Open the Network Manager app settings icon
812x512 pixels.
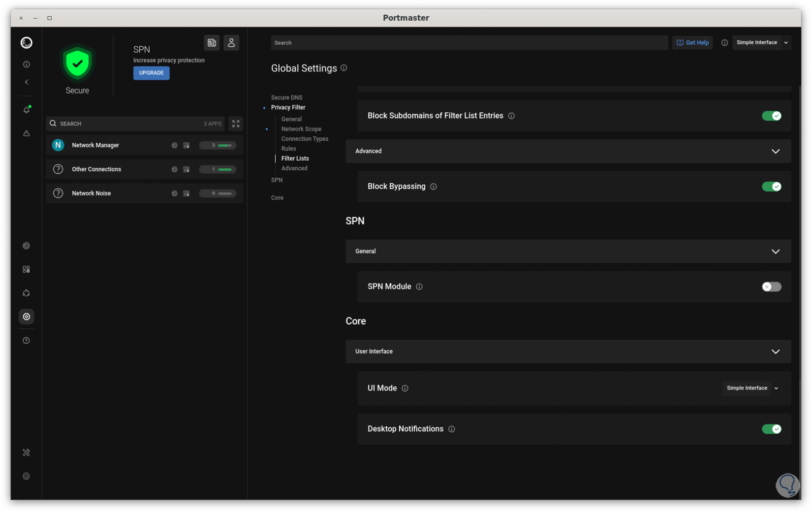187,145
